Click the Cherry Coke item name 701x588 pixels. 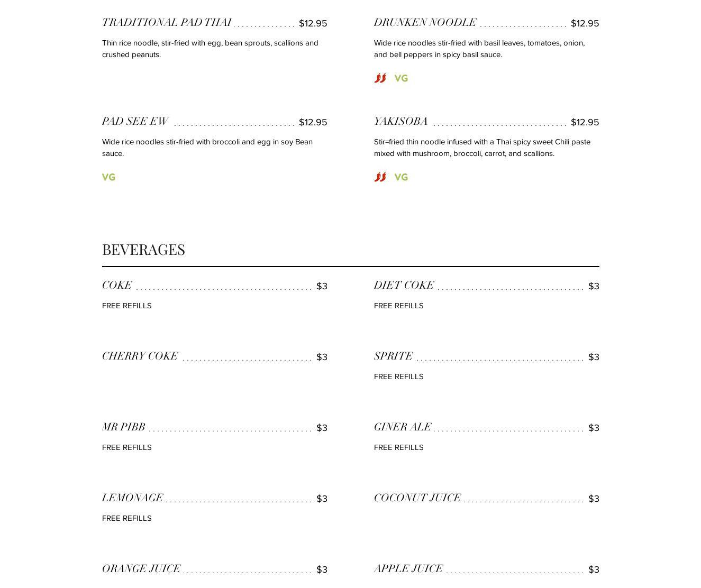[x=140, y=356]
